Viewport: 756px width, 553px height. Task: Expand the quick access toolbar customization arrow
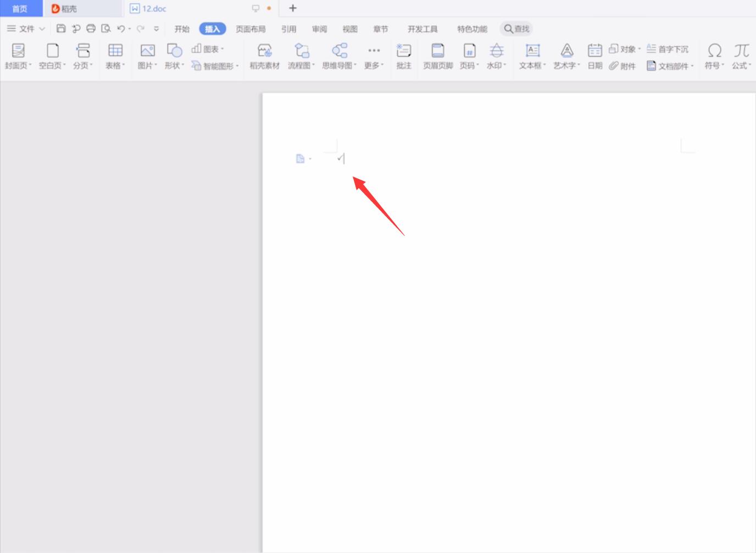157,29
